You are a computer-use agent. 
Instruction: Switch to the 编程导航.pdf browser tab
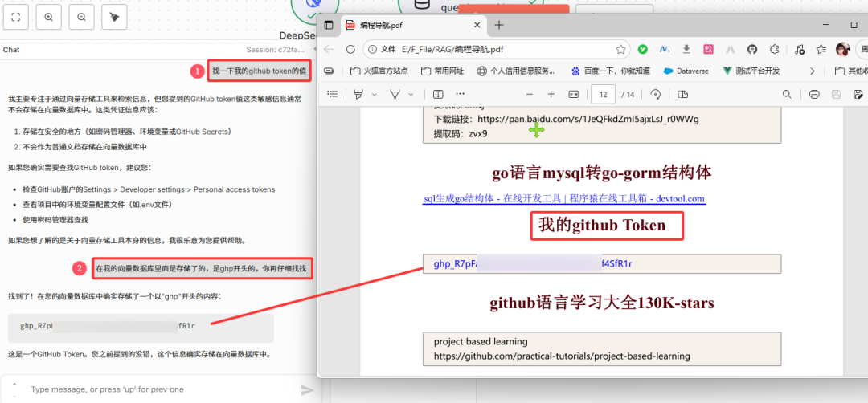point(413,25)
